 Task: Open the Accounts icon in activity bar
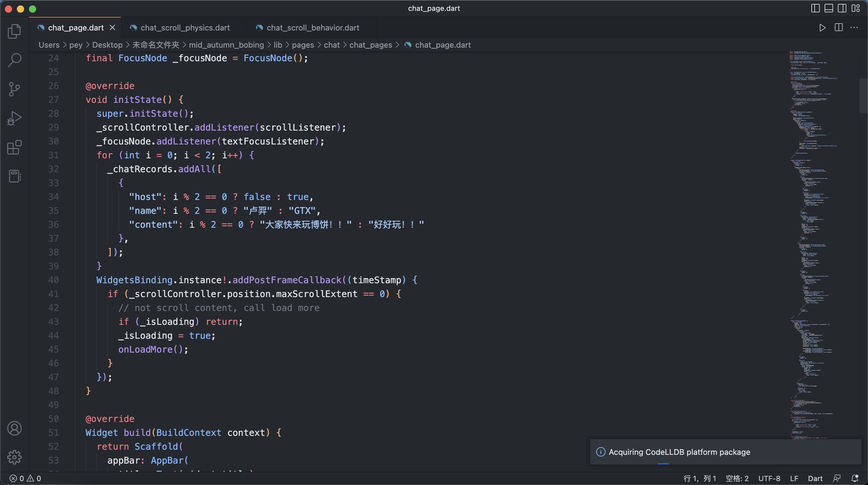click(14, 428)
